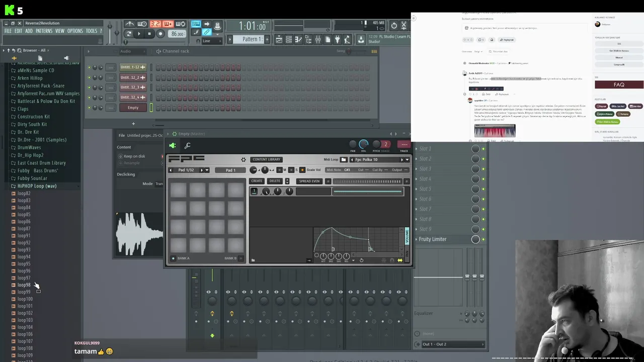Toggle the metronome icon
This screenshot has width=644, height=362.
click(129, 24)
